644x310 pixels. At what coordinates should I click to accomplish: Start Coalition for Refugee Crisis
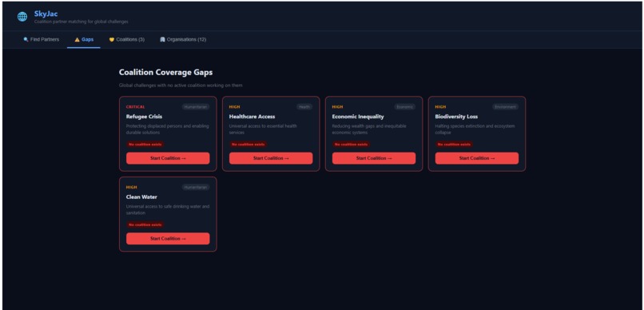(x=168, y=158)
